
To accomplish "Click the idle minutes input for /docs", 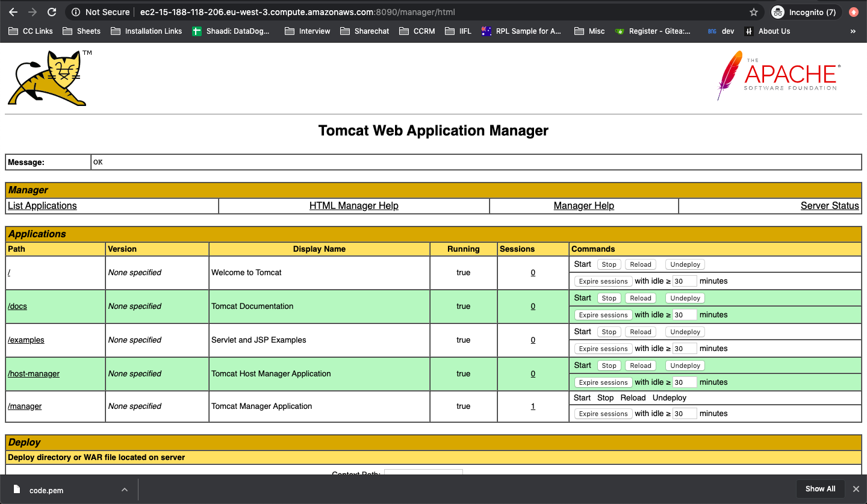I will coord(685,314).
